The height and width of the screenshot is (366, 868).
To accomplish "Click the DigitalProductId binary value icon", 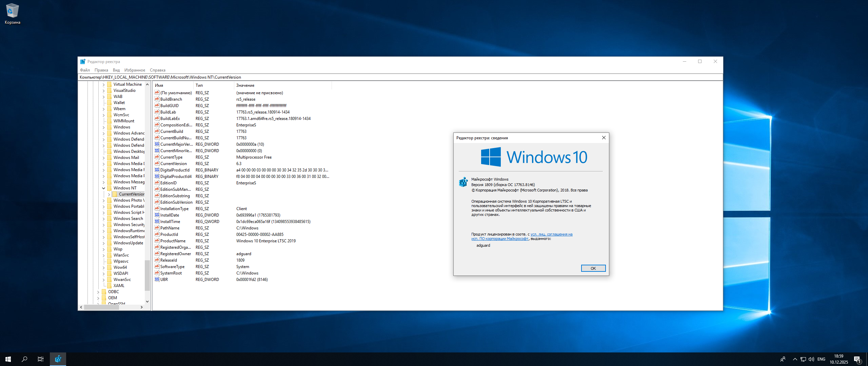I will (157, 170).
